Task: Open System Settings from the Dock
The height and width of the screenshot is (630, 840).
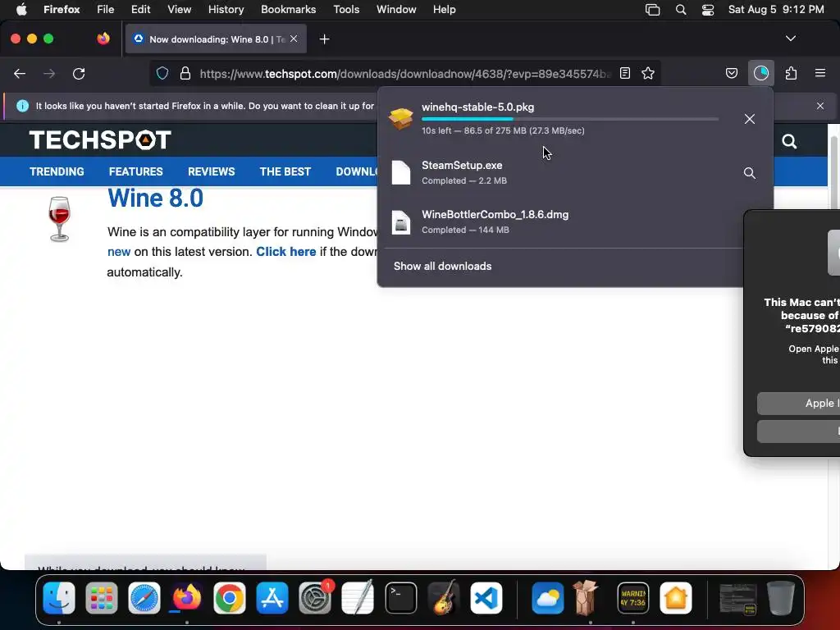Action: [x=315, y=597]
